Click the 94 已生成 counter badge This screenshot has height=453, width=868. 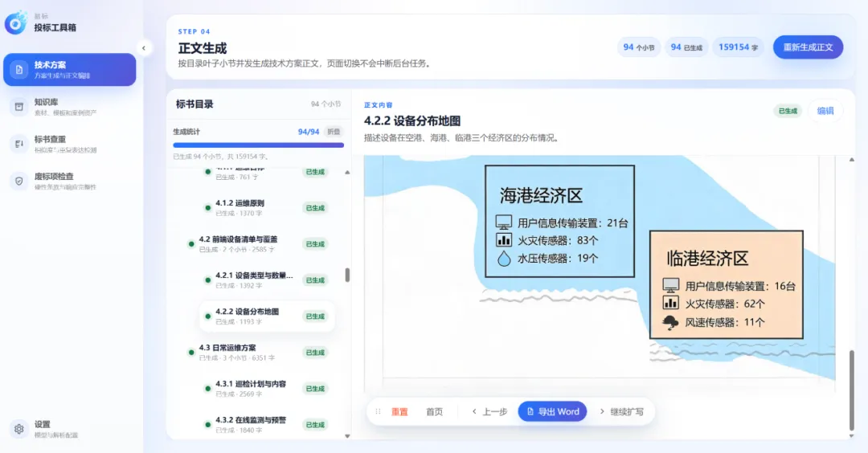[686, 47]
